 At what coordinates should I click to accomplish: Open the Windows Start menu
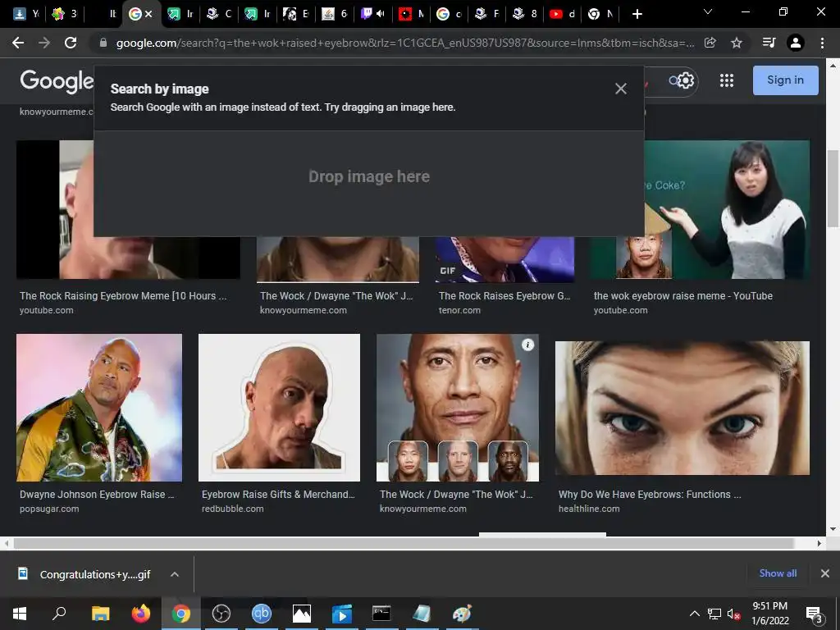pyautogui.click(x=20, y=614)
